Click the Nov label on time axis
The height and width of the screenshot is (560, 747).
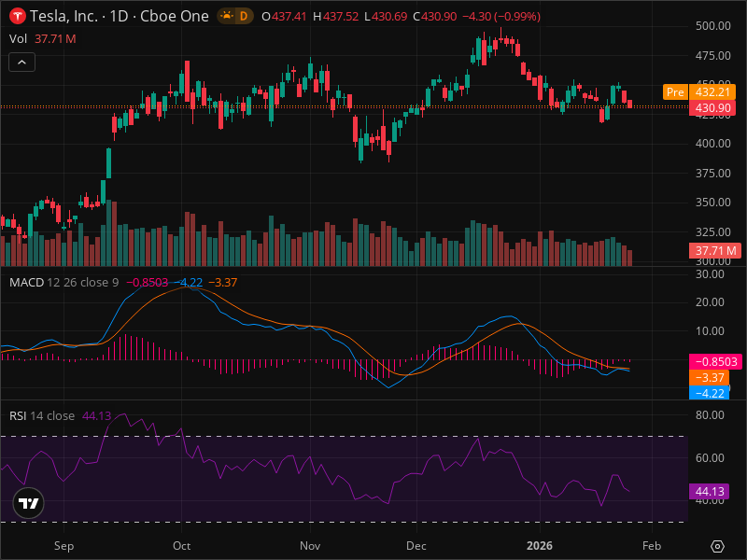[x=310, y=546]
